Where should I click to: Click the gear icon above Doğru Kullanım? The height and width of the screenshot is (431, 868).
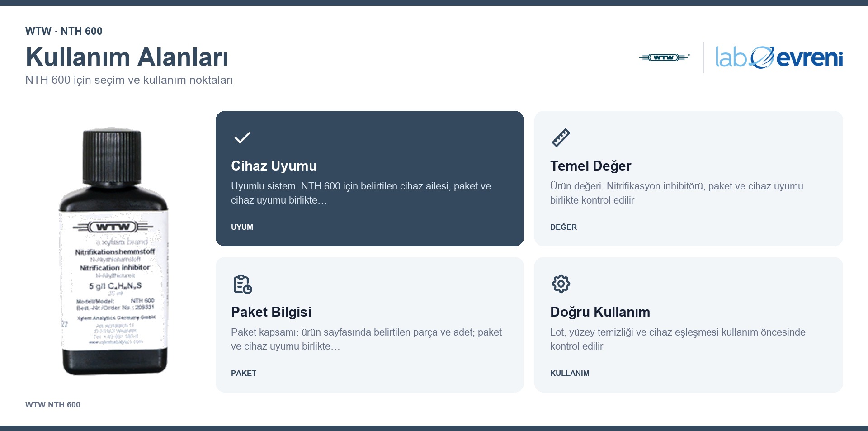pyautogui.click(x=561, y=284)
